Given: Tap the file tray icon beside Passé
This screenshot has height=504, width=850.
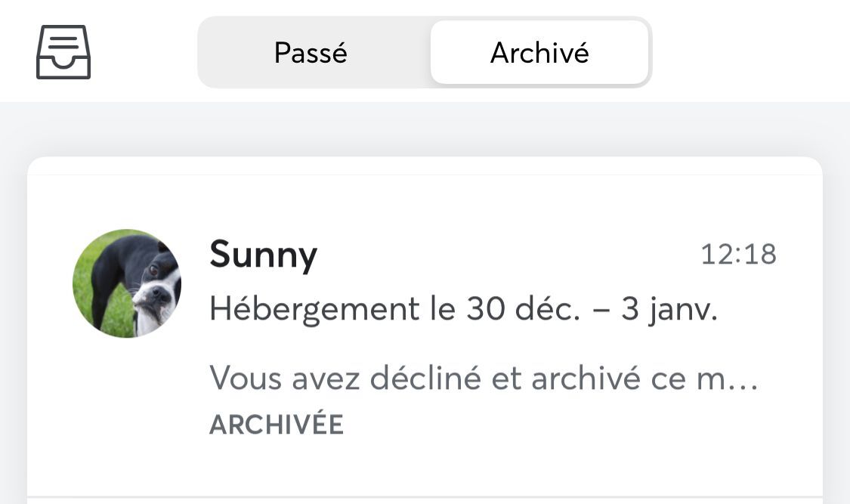Looking at the screenshot, I should [63, 52].
